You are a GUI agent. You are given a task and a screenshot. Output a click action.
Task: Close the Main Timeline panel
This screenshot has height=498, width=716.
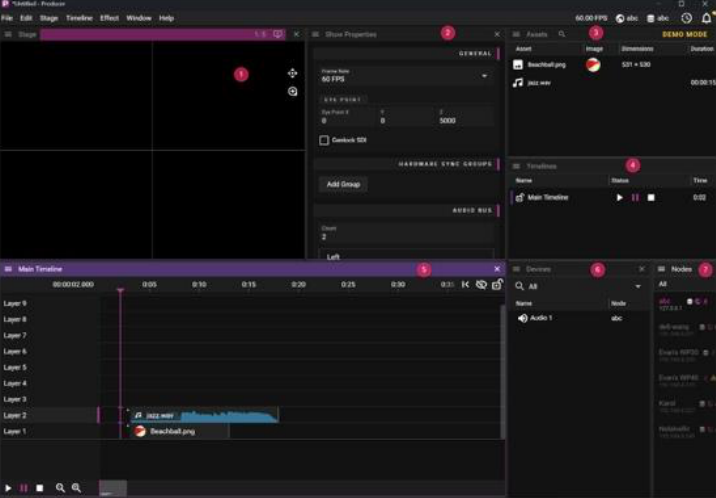pyautogui.click(x=497, y=269)
